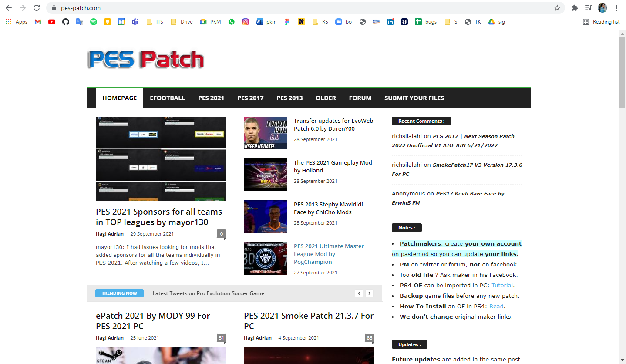Open The PES 2021 Gameplay Mod article
The image size is (626, 364).
tap(333, 166)
